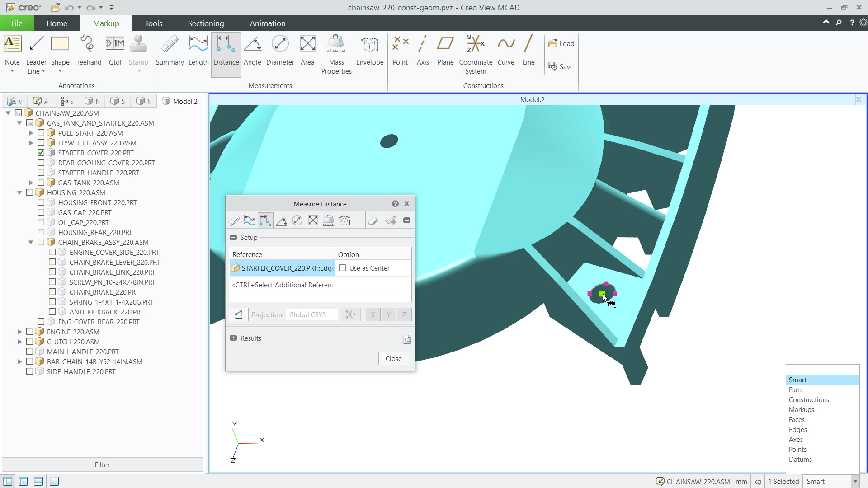Image resolution: width=868 pixels, height=488 pixels.
Task: Open the Summary measurement tool
Action: [x=170, y=51]
